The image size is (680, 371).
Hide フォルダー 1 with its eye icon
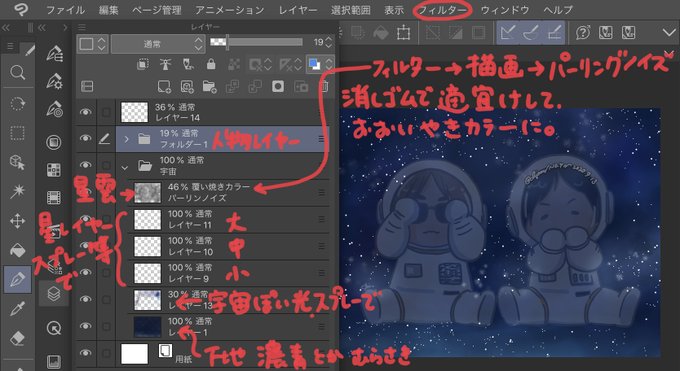coord(85,138)
